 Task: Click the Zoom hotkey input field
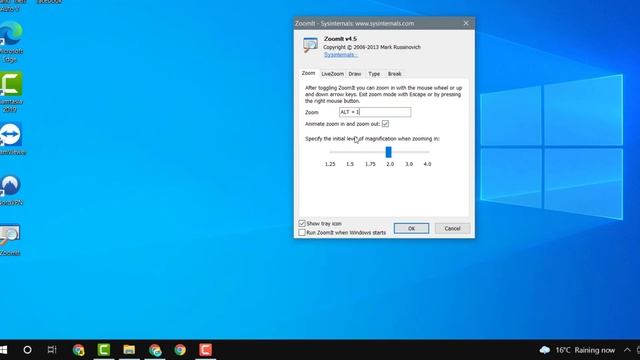click(375, 112)
